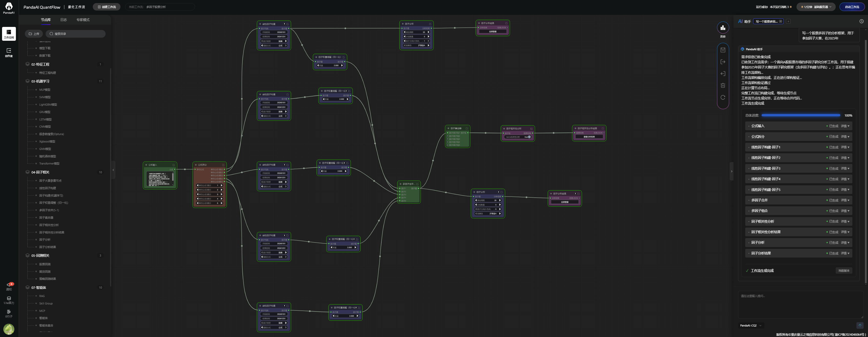The height and width of the screenshot is (337, 868).
Task: Switch to the 专家模式 tab
Action: (83, 20)
